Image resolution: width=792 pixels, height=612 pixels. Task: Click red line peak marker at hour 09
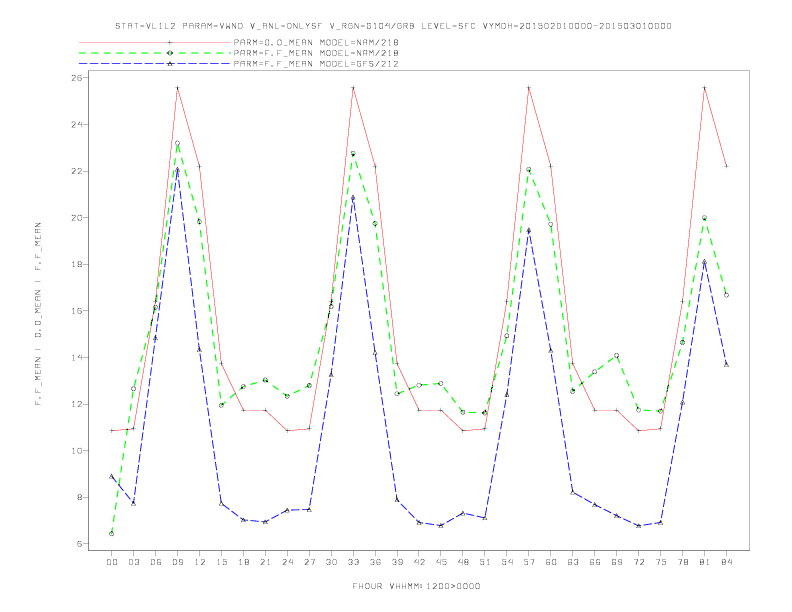pyautogui.click(x=177, y=88)
